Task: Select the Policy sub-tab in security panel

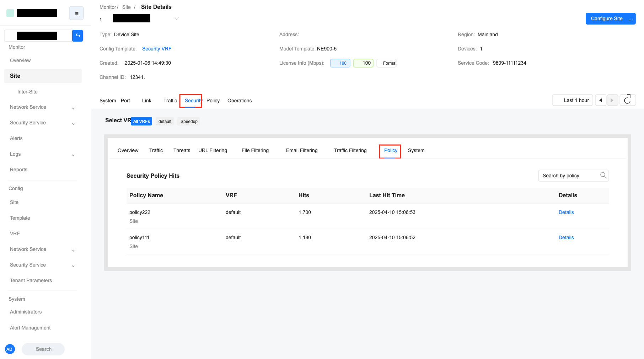Action: [x=391, y=150]
